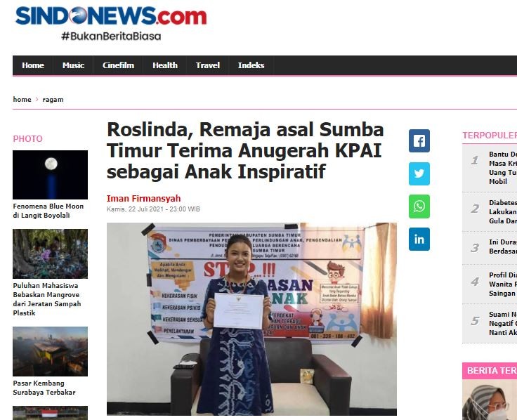Open the Cinefilm menu item
The height and width of the screenshot is (420, 517).
tap(118, 65)
